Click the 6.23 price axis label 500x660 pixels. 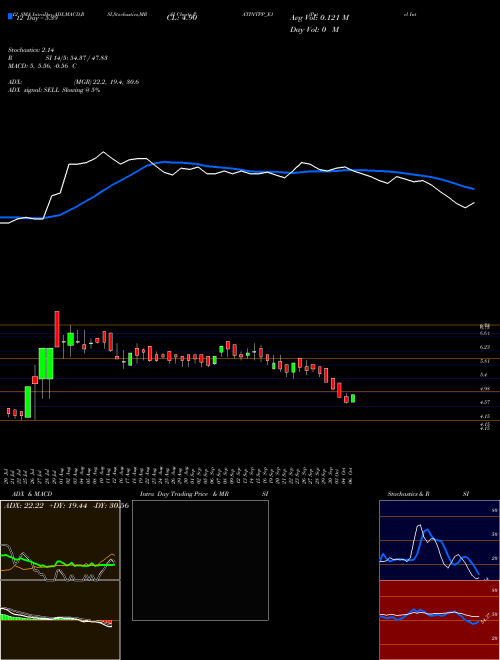tap(485, 347)
